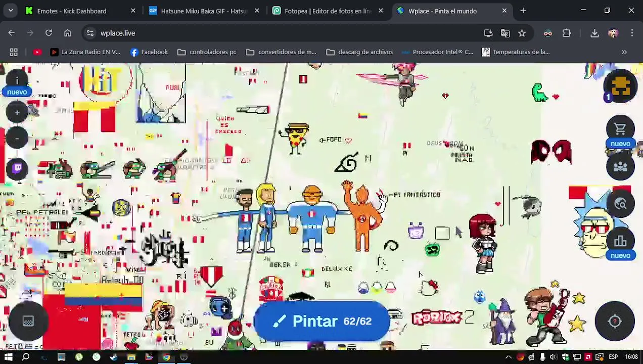Install the app from address bar icon
The width and height of the screenshot is (643, 364).
[x=488, y=33]
